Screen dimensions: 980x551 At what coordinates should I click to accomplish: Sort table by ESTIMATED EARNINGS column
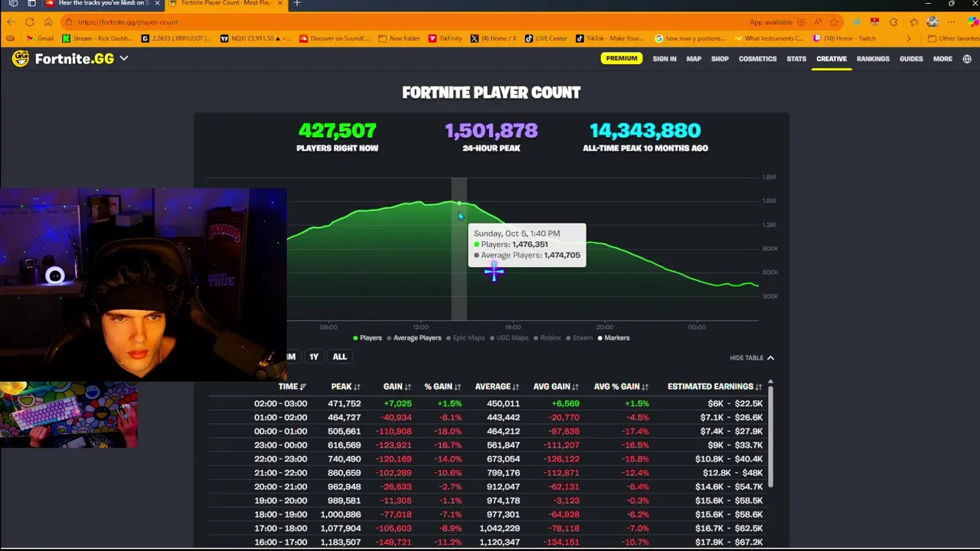(x=715, y=386)
